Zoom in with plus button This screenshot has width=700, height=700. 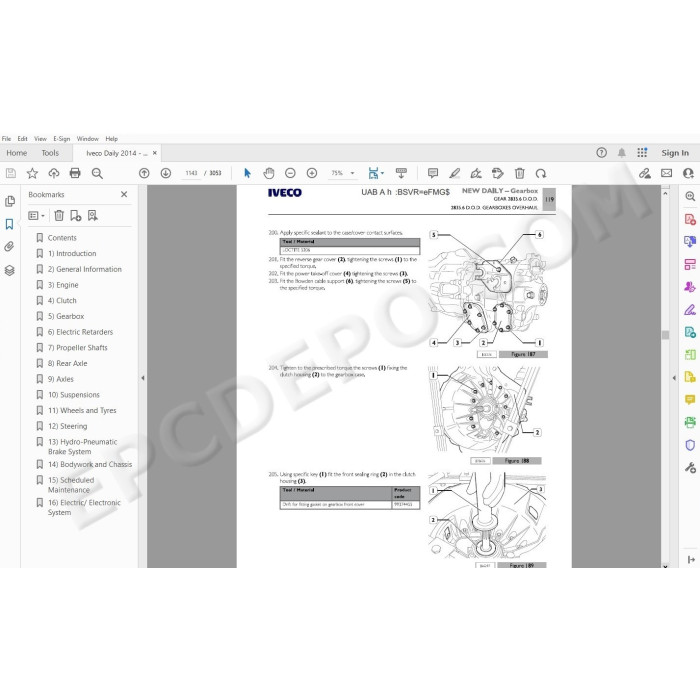pos(312,173)
